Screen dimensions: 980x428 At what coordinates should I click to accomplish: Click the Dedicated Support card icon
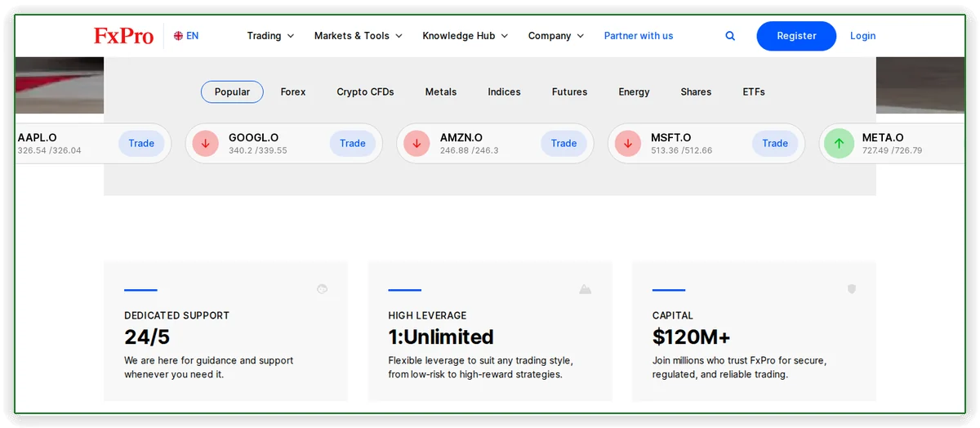click(322, 289)
